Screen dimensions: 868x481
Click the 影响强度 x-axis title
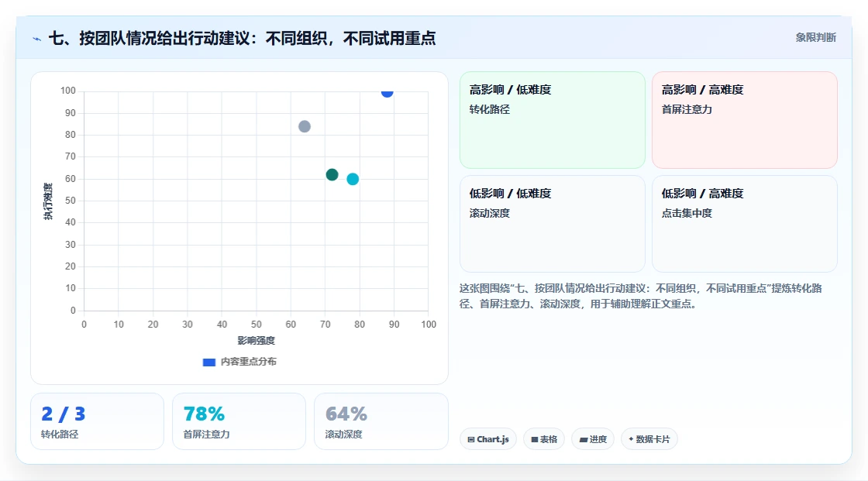[x=257, y=340]
